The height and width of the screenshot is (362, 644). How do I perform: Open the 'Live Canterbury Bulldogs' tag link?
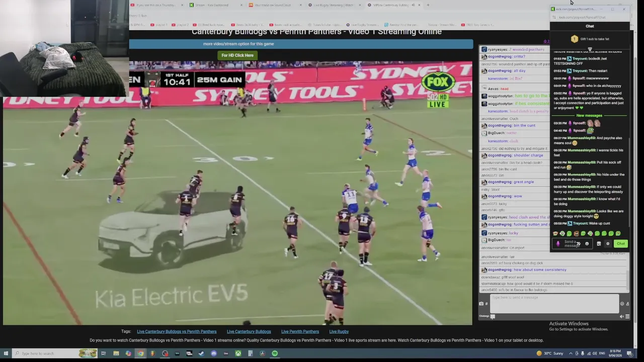pyautogui.click(x=249, y=331)
